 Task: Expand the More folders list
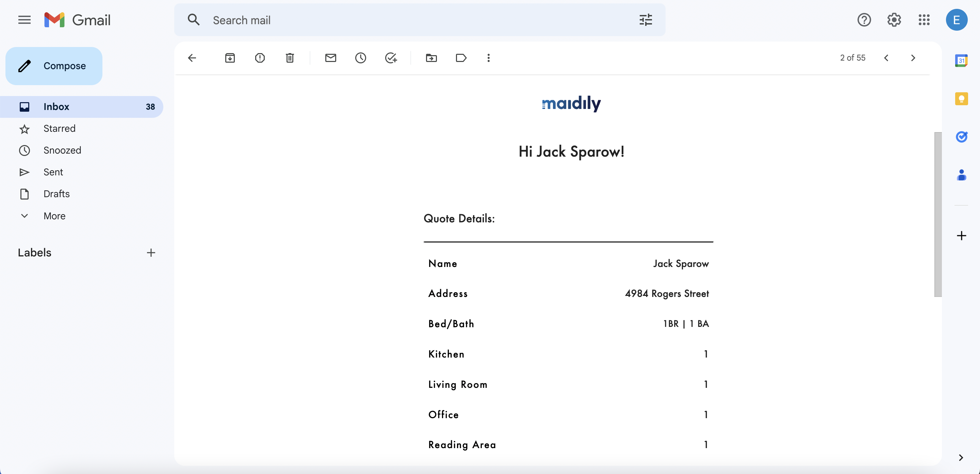pyautogui.click(x=54, y=216)
